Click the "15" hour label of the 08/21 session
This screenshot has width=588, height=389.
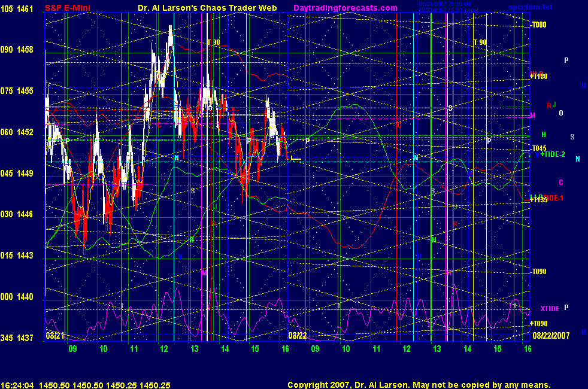(255, 349)
